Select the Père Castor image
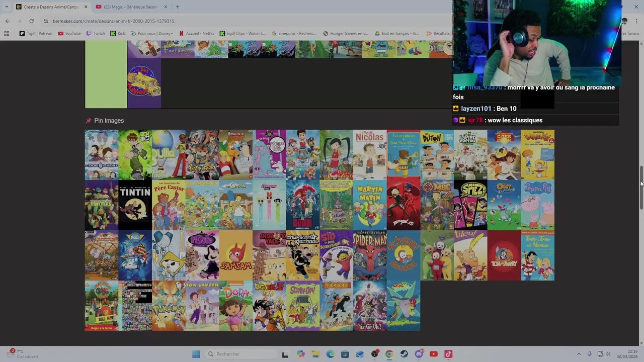The height and width of the screenshot is (362, 644). click(169, 205)
